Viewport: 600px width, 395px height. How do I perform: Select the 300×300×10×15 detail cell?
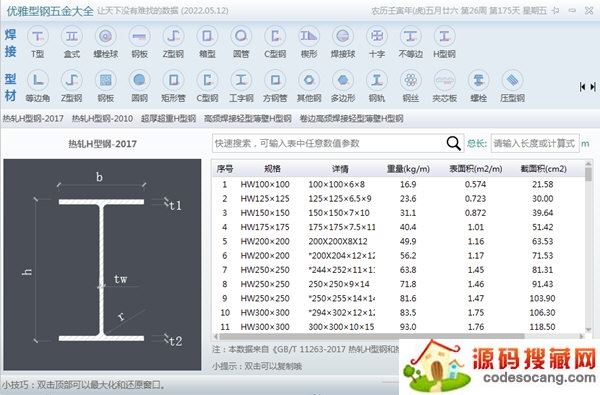click(x=341, y=327)
